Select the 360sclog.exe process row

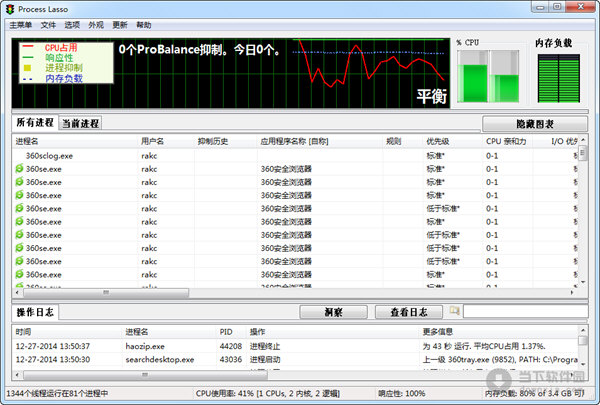tap(295, 156)
